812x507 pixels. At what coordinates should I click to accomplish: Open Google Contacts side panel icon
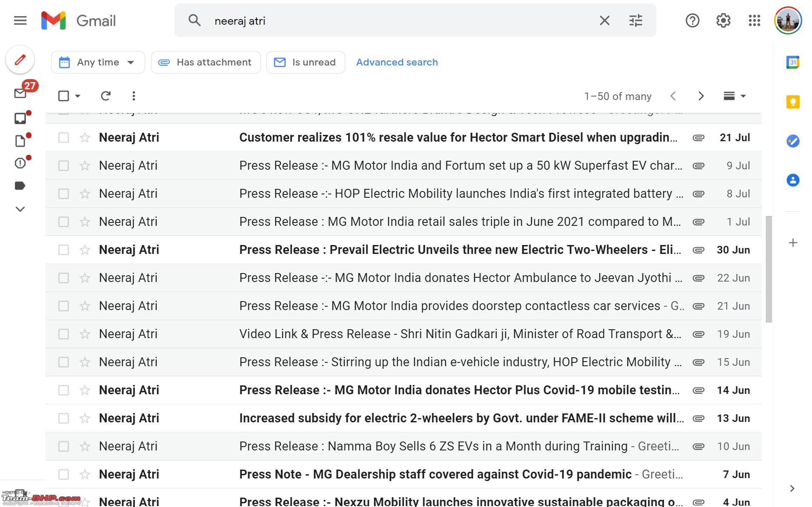[x=792, y=180]
